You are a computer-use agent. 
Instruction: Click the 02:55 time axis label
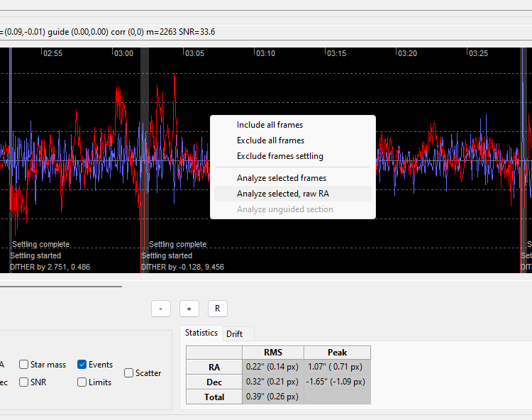[52, 53]
